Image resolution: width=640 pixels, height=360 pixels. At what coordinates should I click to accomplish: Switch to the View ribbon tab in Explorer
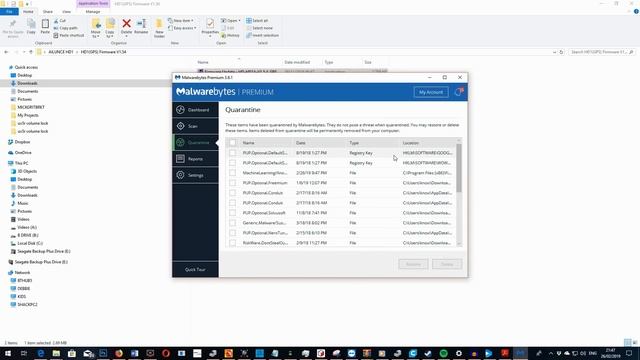pos(66,12)
